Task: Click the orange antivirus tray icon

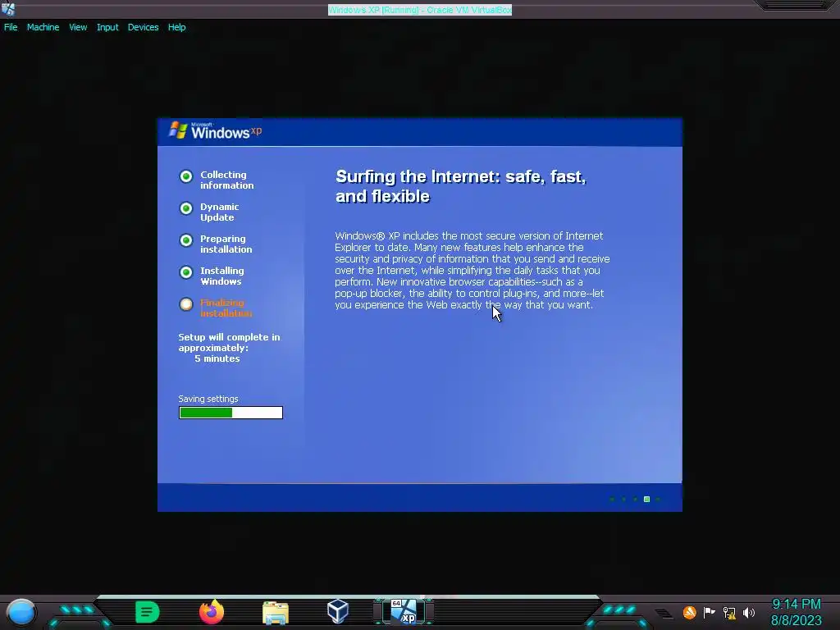Action: click(x=689, y=612)
